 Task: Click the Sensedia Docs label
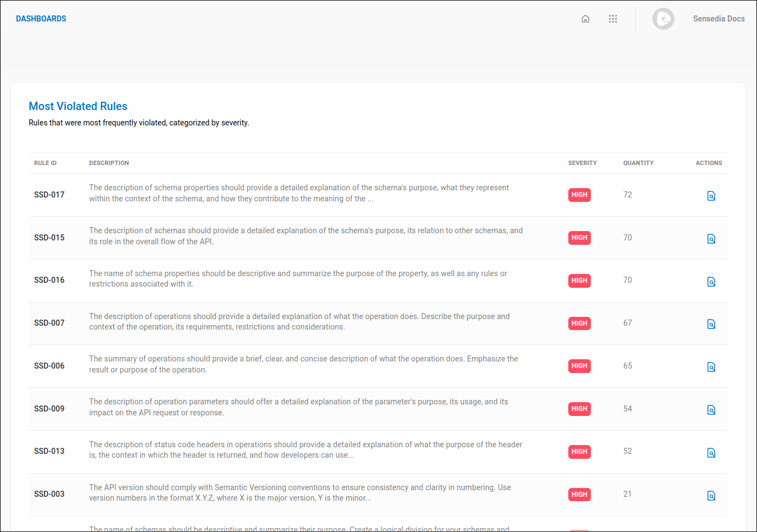tap(719, 18)
